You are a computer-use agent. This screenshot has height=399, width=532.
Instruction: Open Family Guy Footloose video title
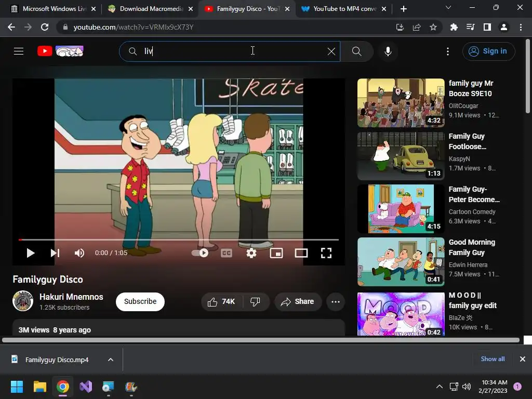point(467,141)
